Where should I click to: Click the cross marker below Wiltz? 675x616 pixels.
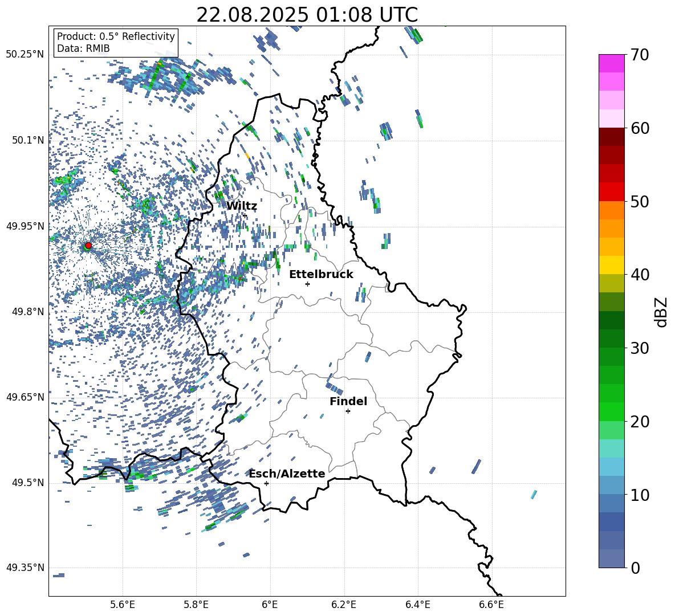(x=245, y=215)
